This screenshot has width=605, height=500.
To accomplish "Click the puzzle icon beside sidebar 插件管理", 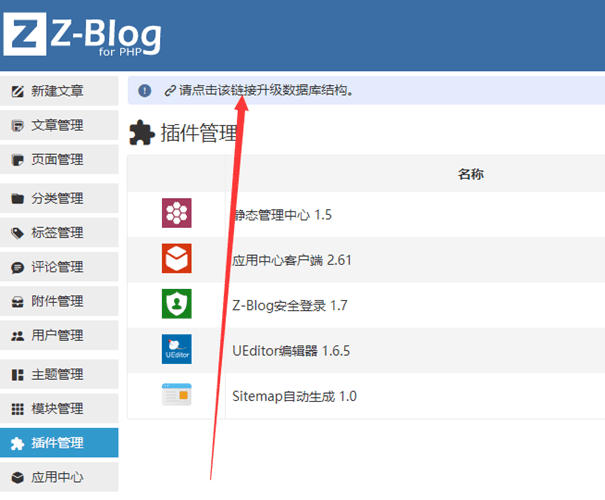I will point(17,443).
